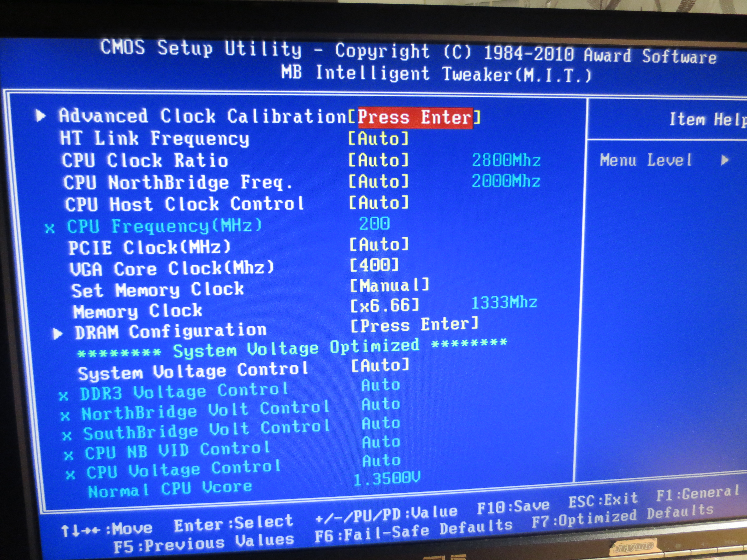Screen dimensions: 747x560
Task: Click x marker beside CPU Frequency(MHz)
Action: pos(50,228)
